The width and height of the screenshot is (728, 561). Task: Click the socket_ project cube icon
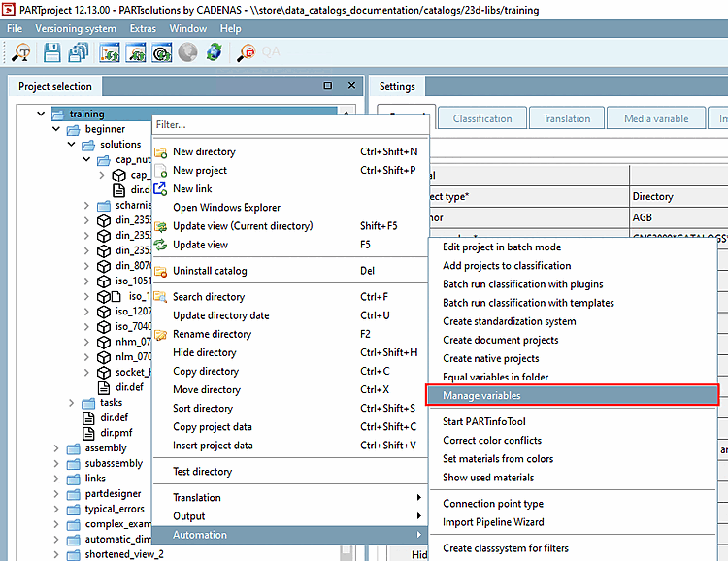pyautogui.click(x=104, y=373)
